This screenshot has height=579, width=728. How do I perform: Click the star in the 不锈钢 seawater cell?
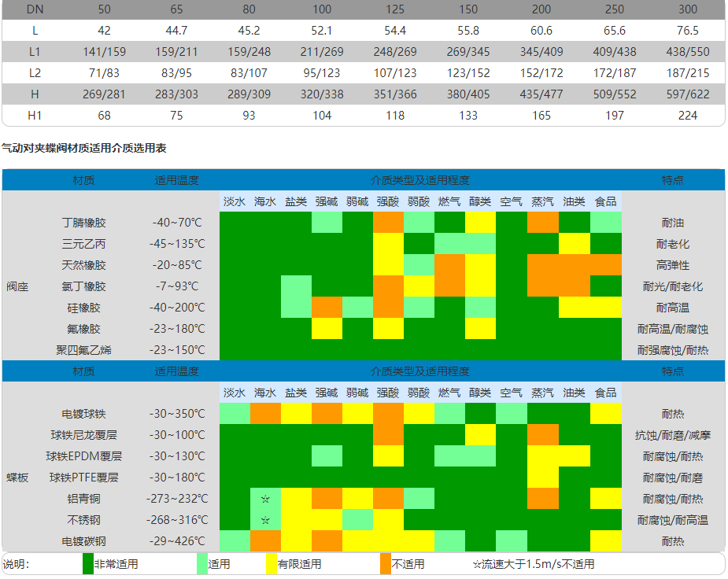(x=265, y=520)
